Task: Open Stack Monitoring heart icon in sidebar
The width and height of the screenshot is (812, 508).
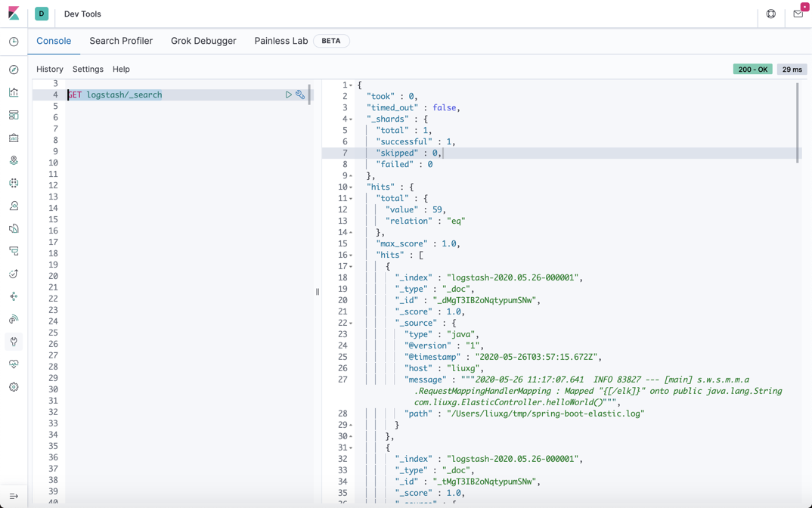Action: (x=13, y=364)
